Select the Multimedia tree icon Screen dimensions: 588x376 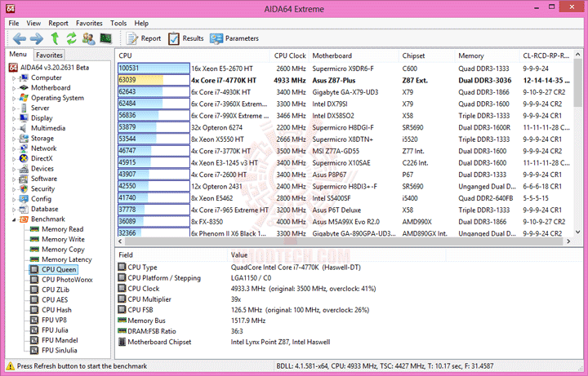pos(24,128)
